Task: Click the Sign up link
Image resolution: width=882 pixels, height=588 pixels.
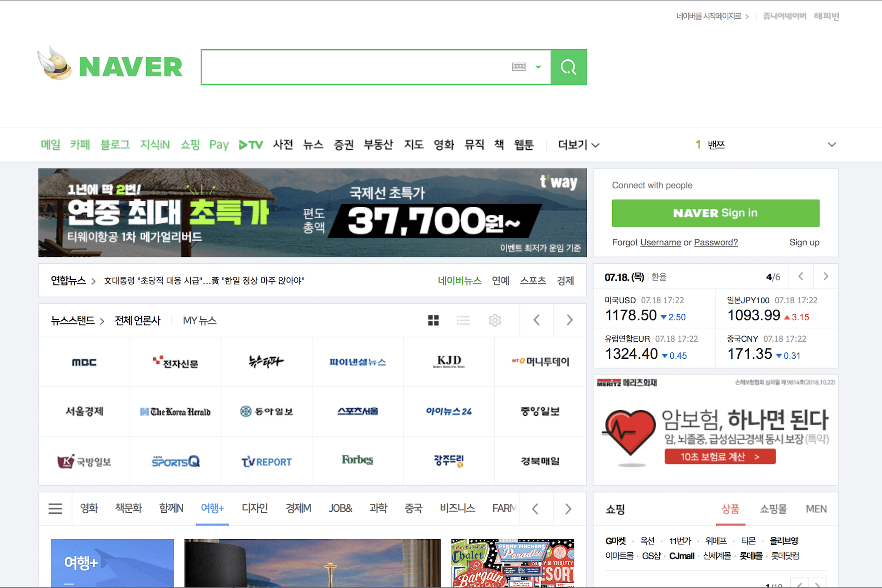Action: coord(804,243)
